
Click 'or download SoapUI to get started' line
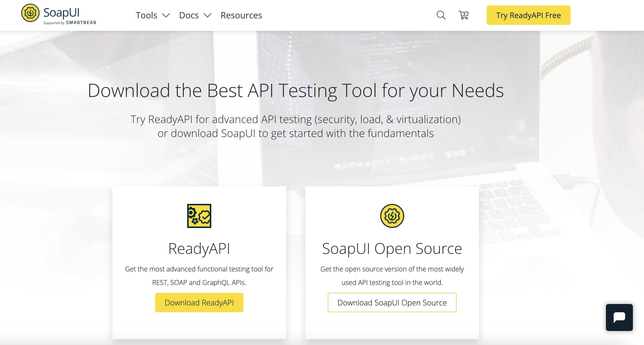point(295,133)
